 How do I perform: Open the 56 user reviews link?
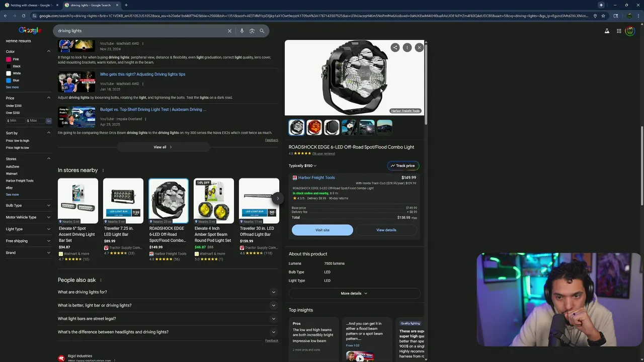click(324, 153)
